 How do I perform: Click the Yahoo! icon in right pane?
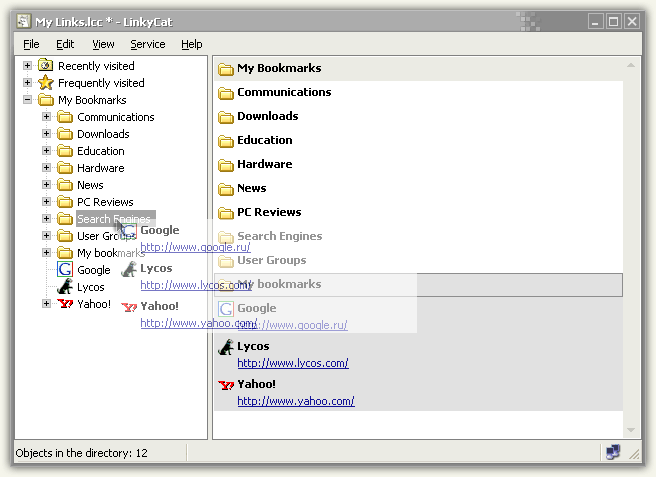click(x=226, y=385)
